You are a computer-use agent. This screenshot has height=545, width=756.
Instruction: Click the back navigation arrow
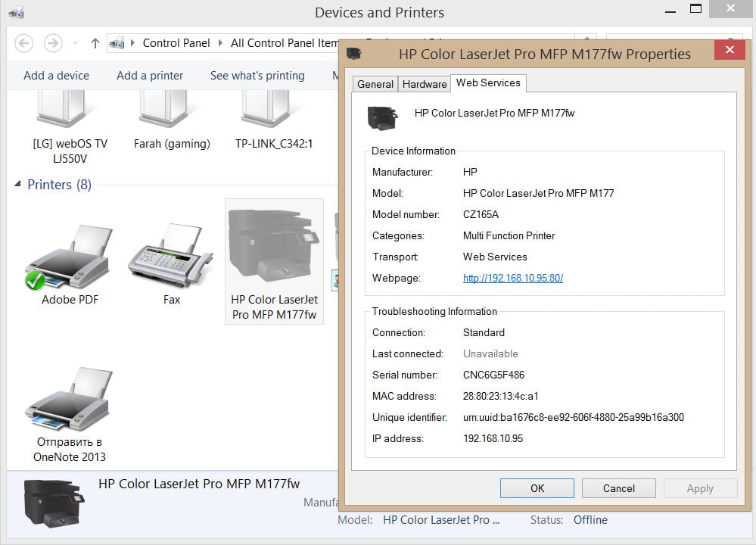click(x=23, y=43)
